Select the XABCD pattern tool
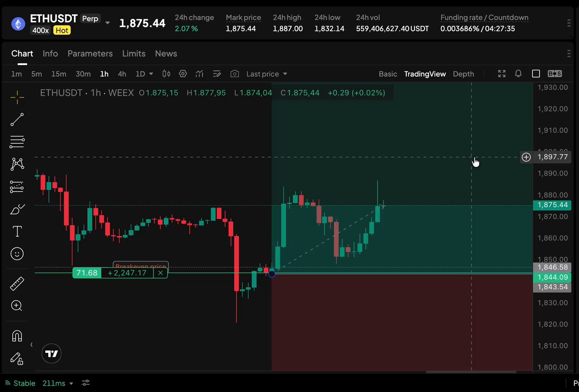Image resolution: width=579 pixels, height=392 pixels. point(17,164)
